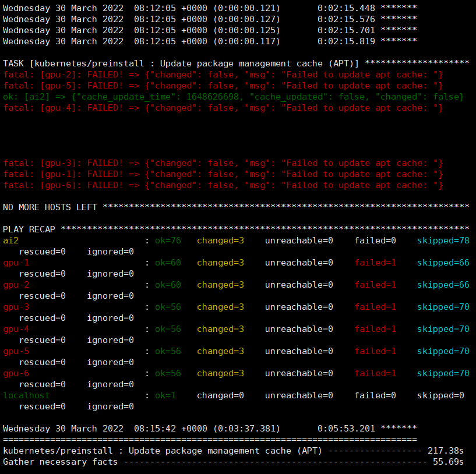Click the gpu-3 host name in recap
The height and width of the screenshot is (474, 476).
pyautogui.click(x=16, y=307)
